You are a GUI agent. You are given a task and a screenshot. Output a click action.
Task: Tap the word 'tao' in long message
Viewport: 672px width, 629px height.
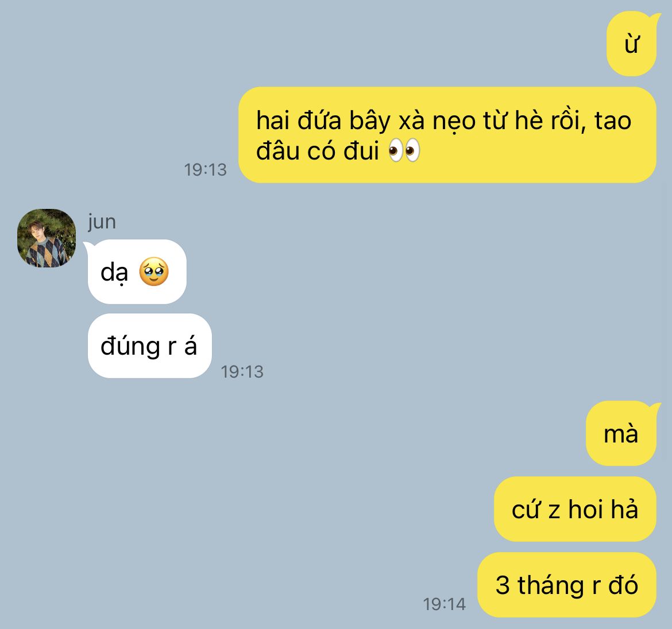click(613, 121)
